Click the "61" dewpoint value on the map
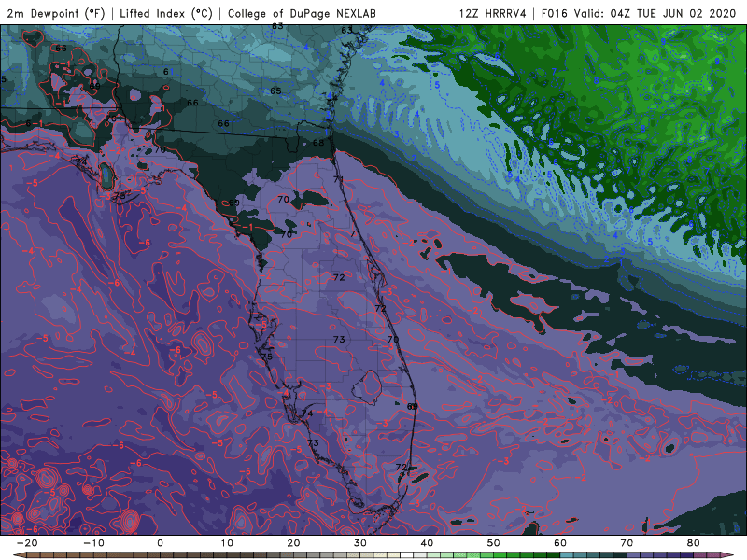747x560 pixels. point(168,72)
